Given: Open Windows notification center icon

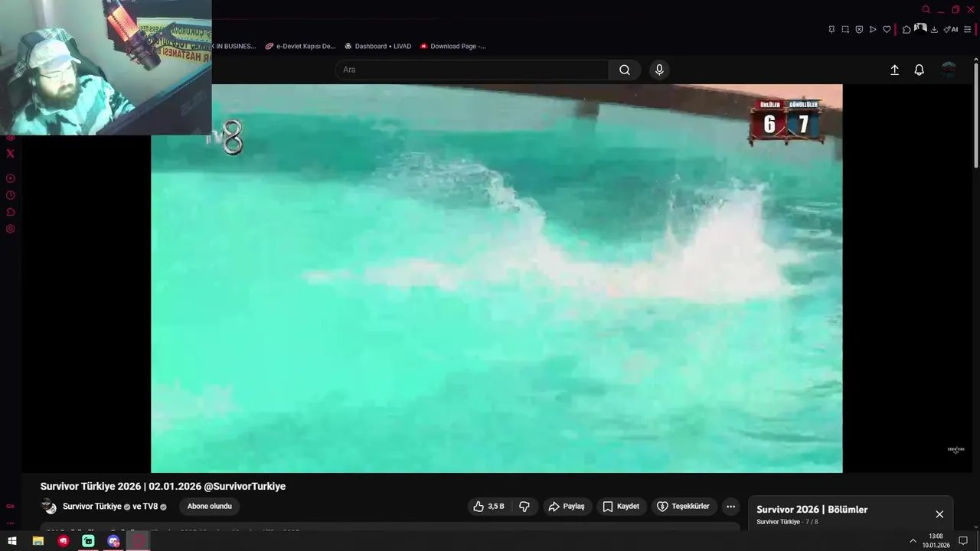Looking at the screenshot, I should pos(964,541).
